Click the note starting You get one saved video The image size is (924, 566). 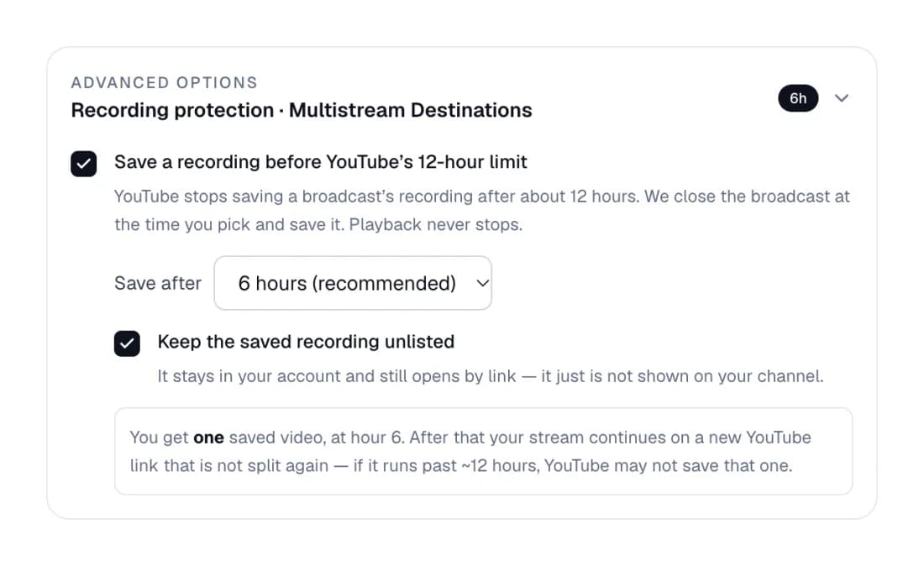483,451
